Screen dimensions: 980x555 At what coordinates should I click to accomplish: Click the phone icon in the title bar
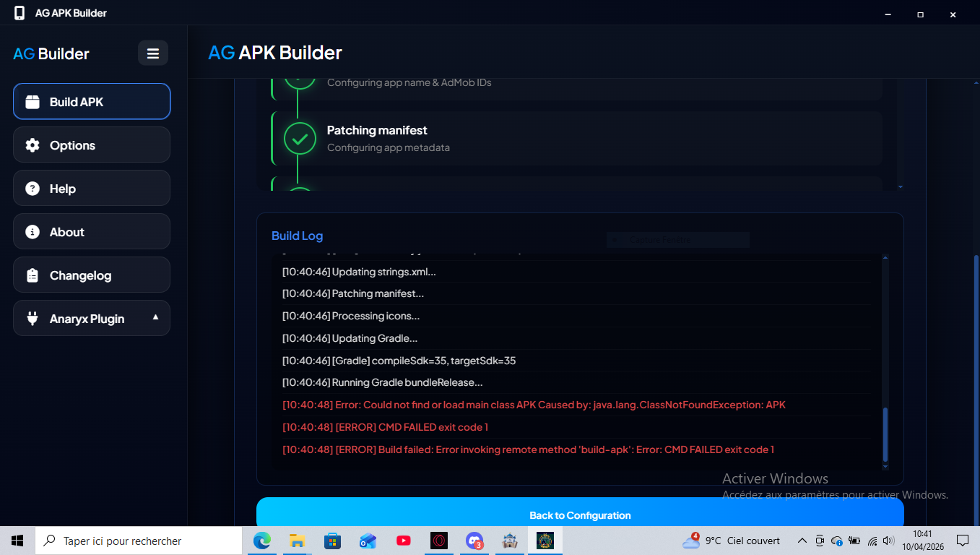pos(19,13)
